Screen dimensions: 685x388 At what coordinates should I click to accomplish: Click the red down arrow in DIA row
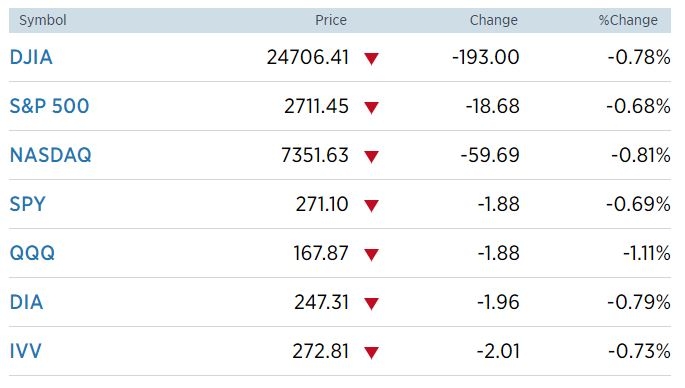(371, 303)
